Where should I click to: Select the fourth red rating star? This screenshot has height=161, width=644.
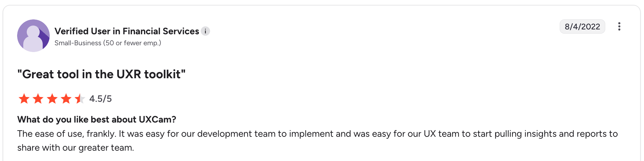tap(66, 99)
